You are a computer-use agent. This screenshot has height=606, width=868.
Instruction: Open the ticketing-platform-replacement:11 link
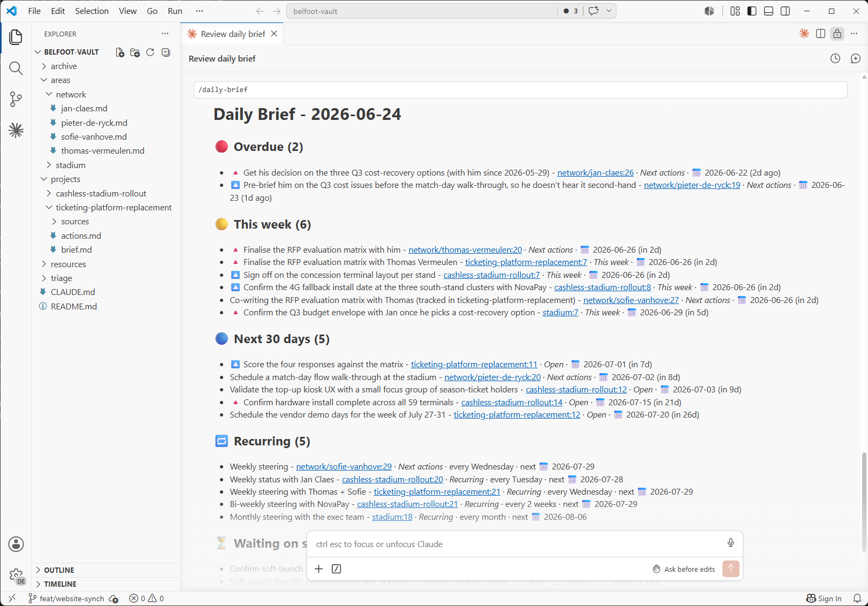pyautogui.click(x=474, y=364)
